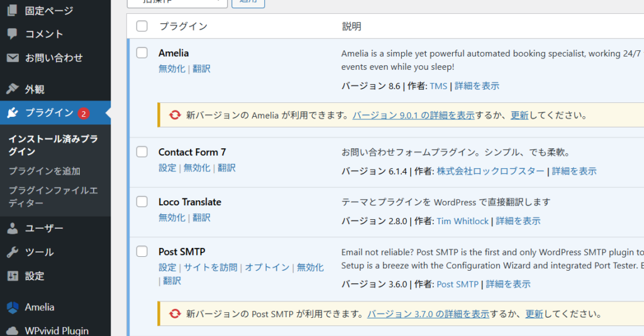Open Comments (コメント) via its speech-bubble icon

(13, 34)
